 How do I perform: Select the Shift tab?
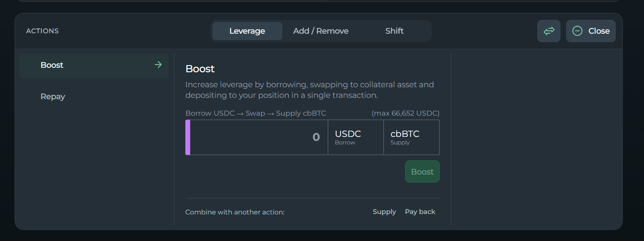(x=394, y=31)
